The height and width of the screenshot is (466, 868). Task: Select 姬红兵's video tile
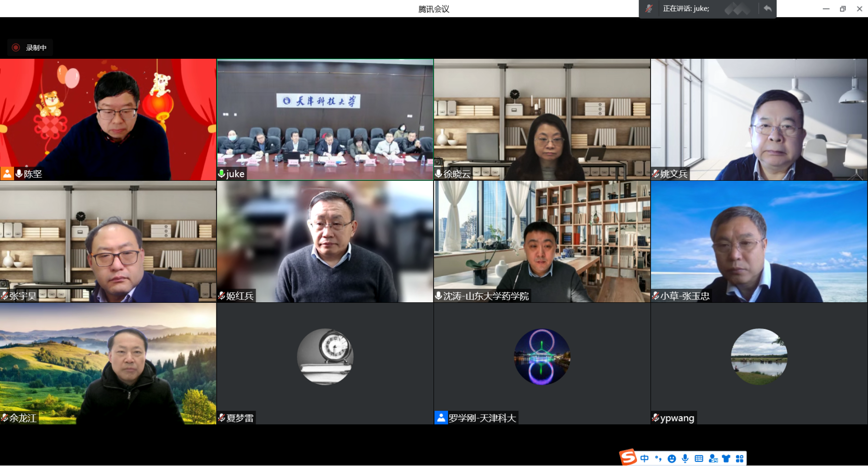[325, 242]
